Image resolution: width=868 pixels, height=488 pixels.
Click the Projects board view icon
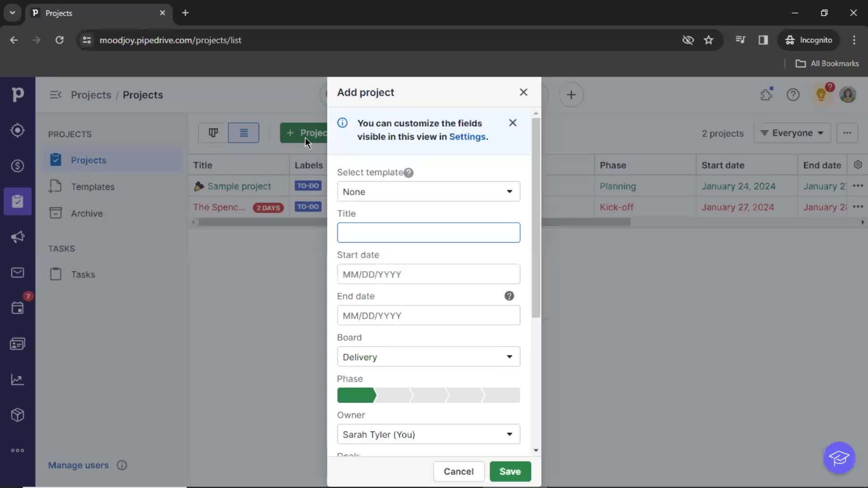click(x=212, y=132)
